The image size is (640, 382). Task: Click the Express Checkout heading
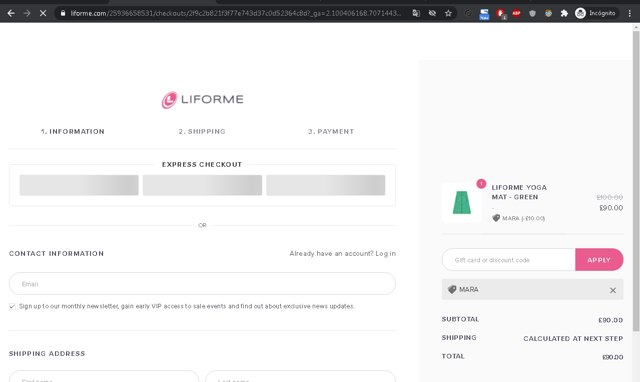click(202, 164)
